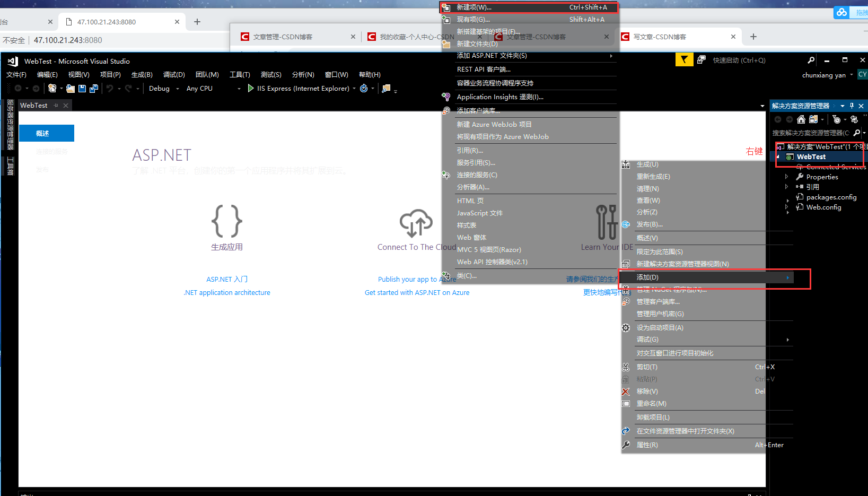This screenshot has height=496, width=868.
Task: Open the 调试(D) menu in menu bar
Action: [174, 75]
